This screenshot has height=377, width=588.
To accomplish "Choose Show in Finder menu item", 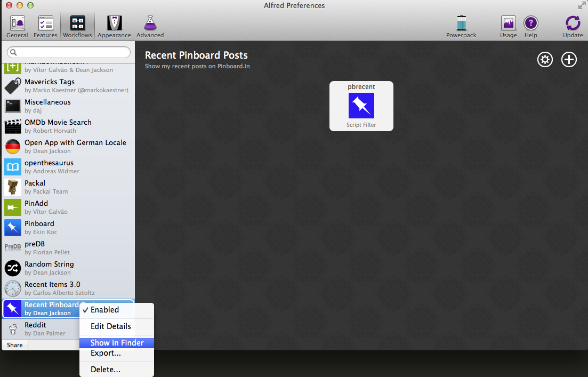I will click(x=117, y=343).
